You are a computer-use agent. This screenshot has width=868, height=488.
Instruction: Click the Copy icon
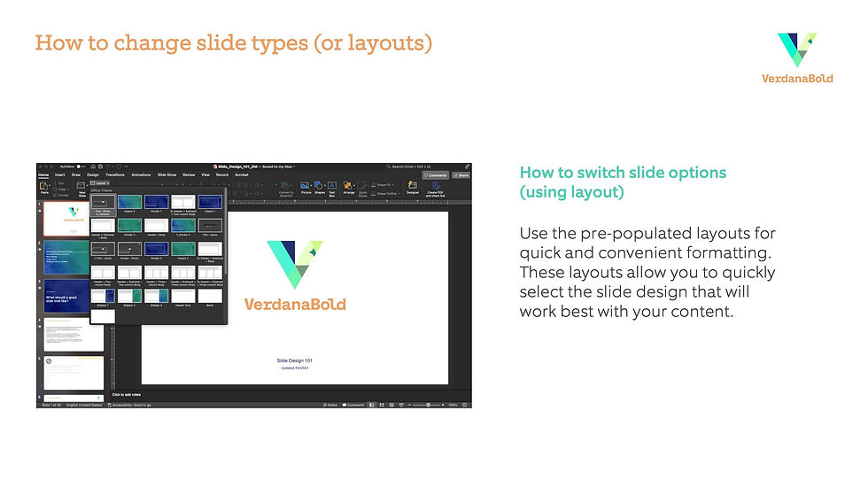click(55, 189)
